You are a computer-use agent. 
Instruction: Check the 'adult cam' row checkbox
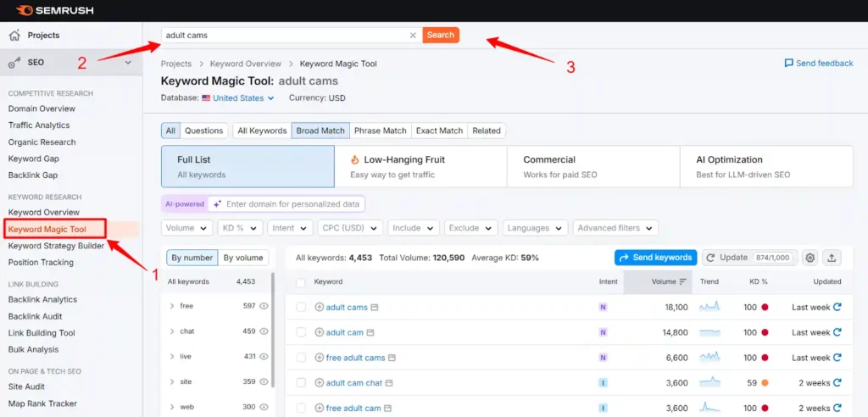pos(301,332)
